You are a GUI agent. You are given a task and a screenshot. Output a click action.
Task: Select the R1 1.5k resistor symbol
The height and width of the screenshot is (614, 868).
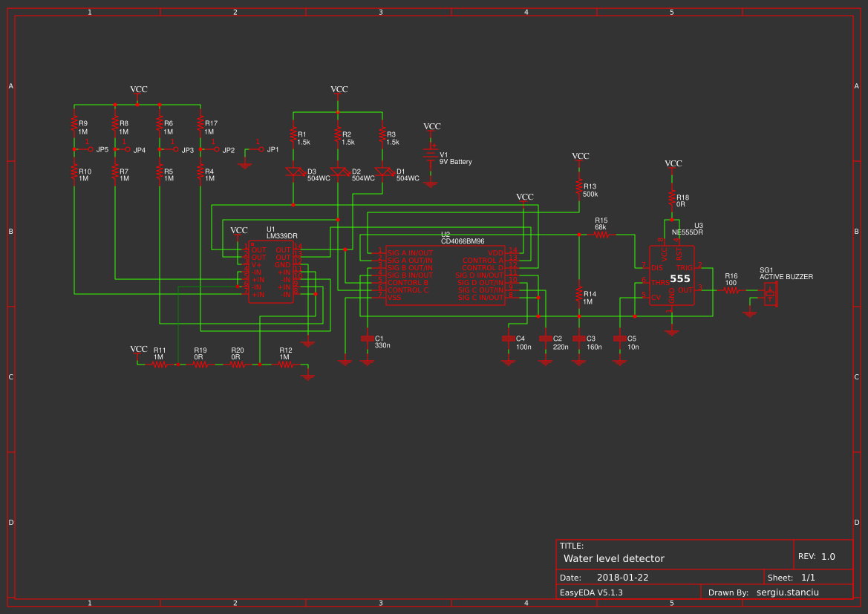(293, 136)
